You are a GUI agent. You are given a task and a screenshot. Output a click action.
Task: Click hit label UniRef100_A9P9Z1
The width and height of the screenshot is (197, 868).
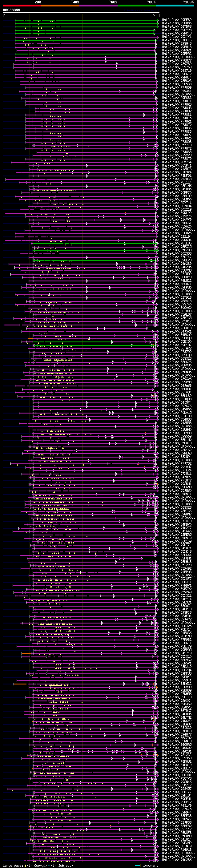pyautogui.click(x=177, y=50)
